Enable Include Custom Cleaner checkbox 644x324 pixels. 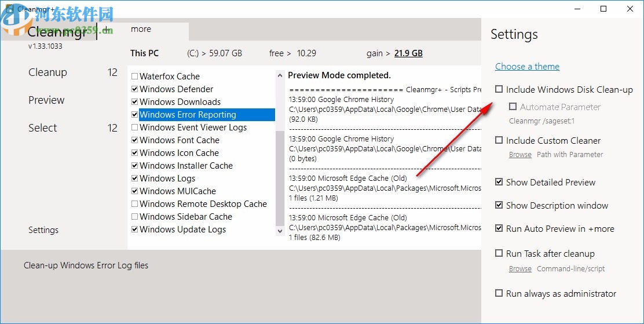(x=499, y=140)
